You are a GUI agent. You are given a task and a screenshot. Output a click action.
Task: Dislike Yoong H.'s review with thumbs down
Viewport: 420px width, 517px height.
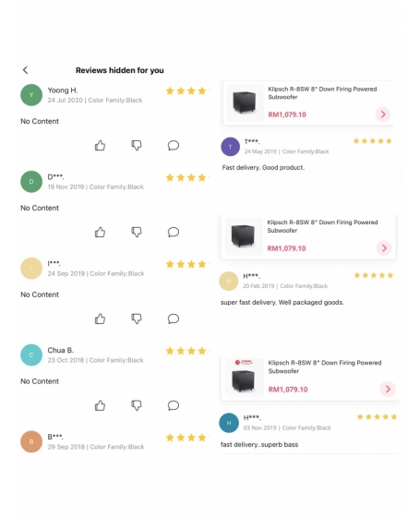[x=137, y=146]
